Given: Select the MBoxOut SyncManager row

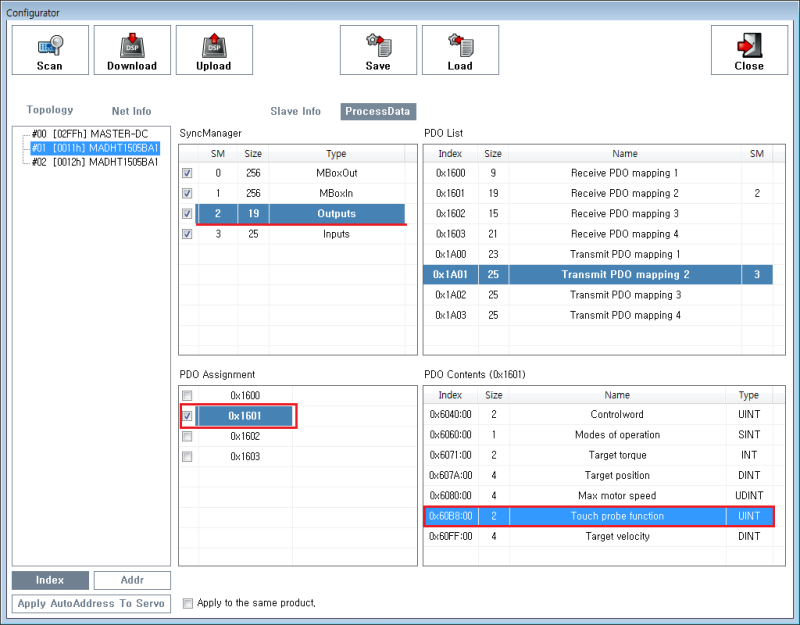Looking at the screenshot, I should pyautogui.click(x=336, y=173).
